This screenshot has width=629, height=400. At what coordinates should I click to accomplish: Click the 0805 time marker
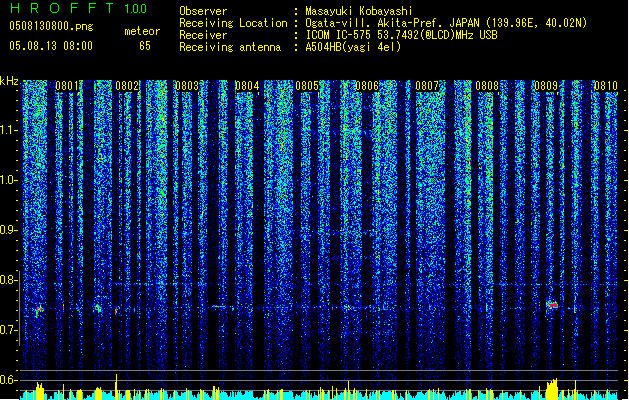click(x=307, y=86)
